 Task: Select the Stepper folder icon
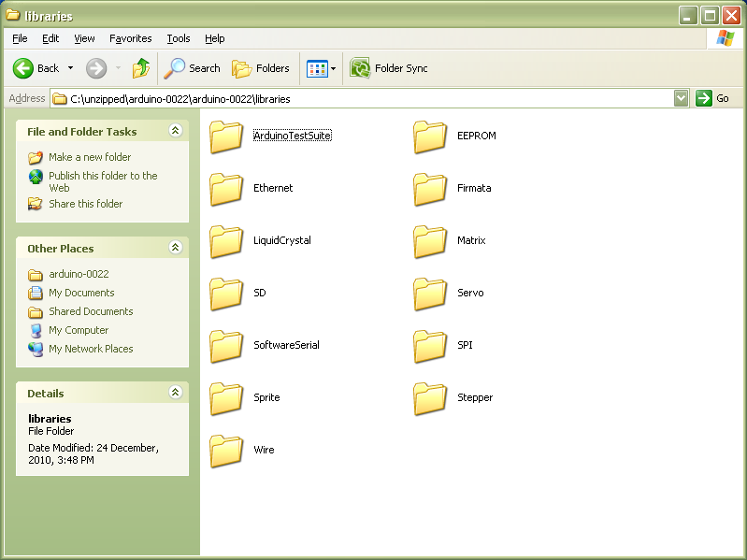coord(430,398)
